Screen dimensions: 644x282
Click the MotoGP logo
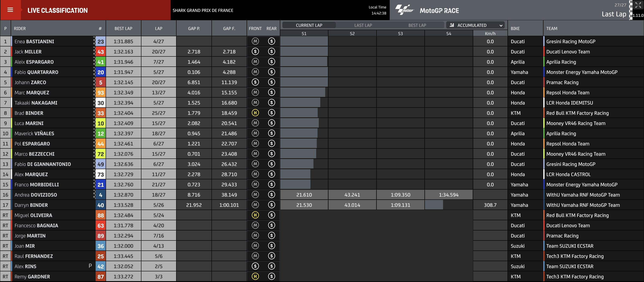pyautogui.click(x=404, y=10)
